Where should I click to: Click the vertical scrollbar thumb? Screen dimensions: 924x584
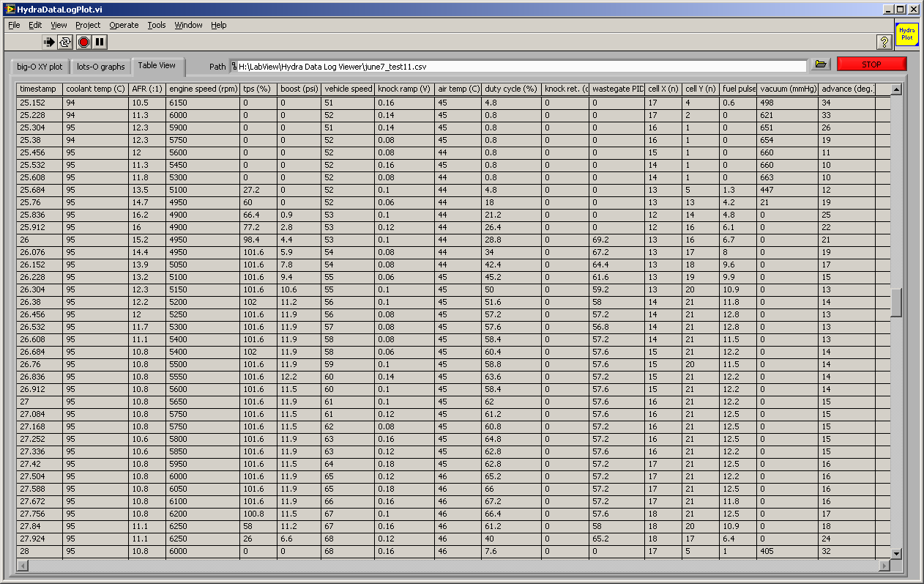(x=896, y=303)
